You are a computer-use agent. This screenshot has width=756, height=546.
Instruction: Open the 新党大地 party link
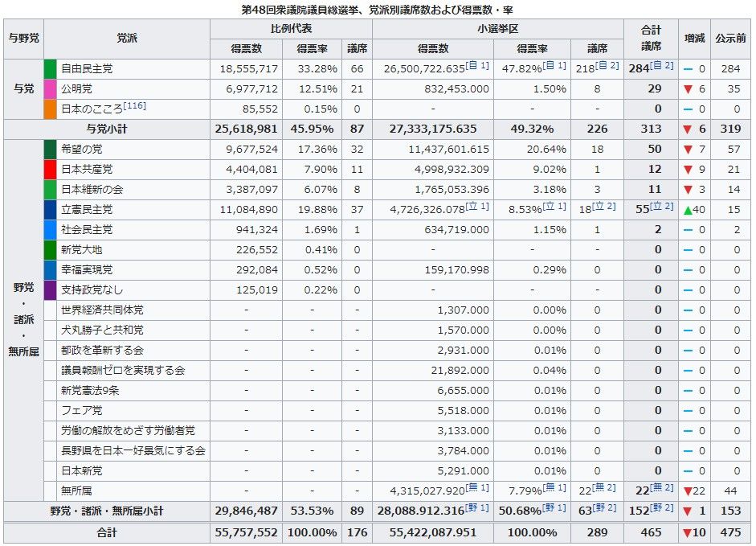(81, 250)
